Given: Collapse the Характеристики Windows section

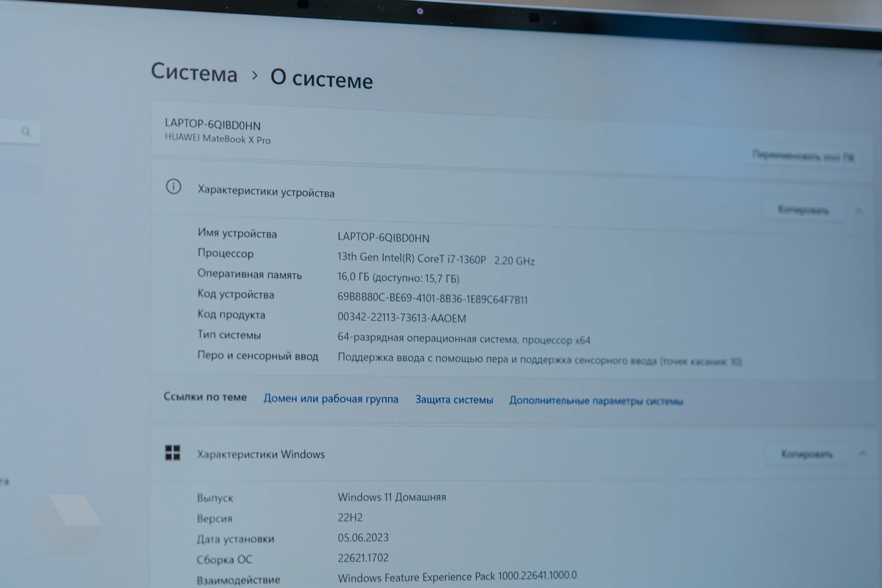Looking at the screenshot, I should 863,453.
